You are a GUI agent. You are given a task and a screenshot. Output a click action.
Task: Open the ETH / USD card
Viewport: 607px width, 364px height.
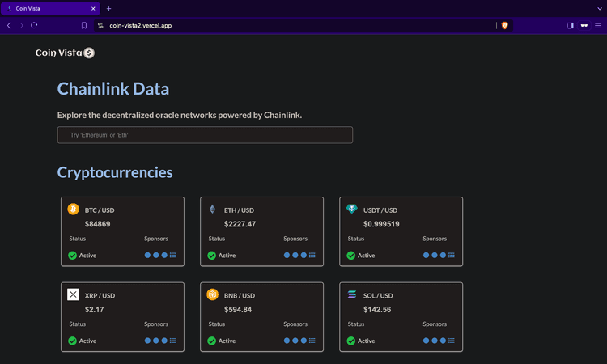[261, 231]
